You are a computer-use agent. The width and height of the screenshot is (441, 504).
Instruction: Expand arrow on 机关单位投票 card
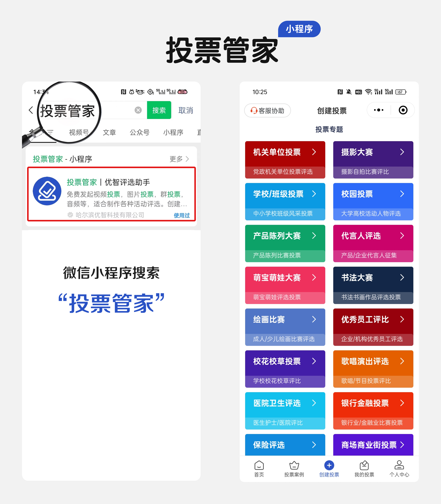tap(314, 152)
